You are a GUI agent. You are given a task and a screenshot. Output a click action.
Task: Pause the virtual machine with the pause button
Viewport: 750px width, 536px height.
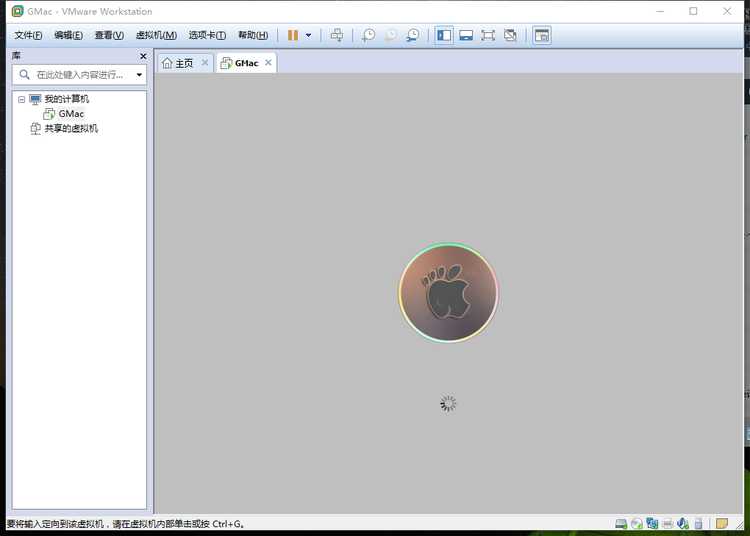coord(293,35)
